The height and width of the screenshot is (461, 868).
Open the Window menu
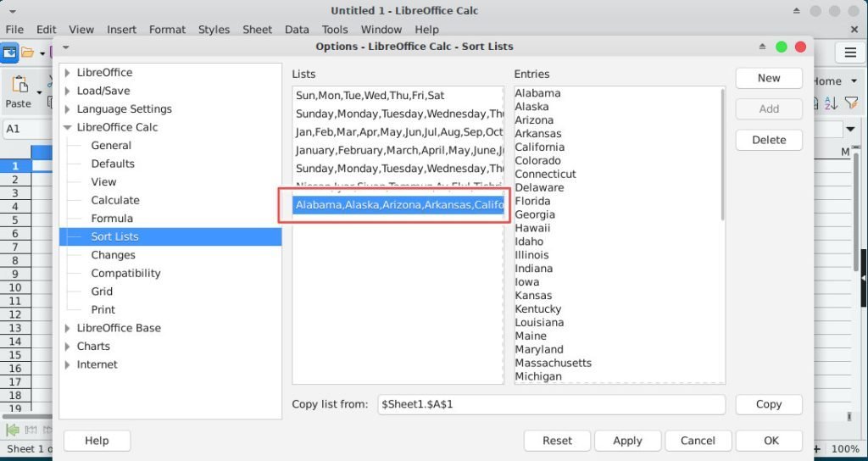coord(381,30)
